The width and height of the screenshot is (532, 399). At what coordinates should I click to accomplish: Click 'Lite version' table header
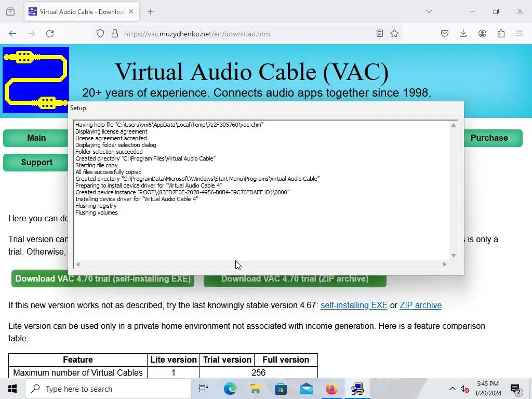pyautogui.click(x=174, y=360)
